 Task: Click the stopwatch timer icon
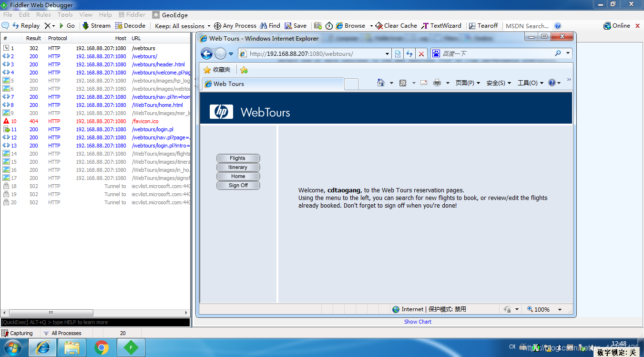(x=329, y=26)
